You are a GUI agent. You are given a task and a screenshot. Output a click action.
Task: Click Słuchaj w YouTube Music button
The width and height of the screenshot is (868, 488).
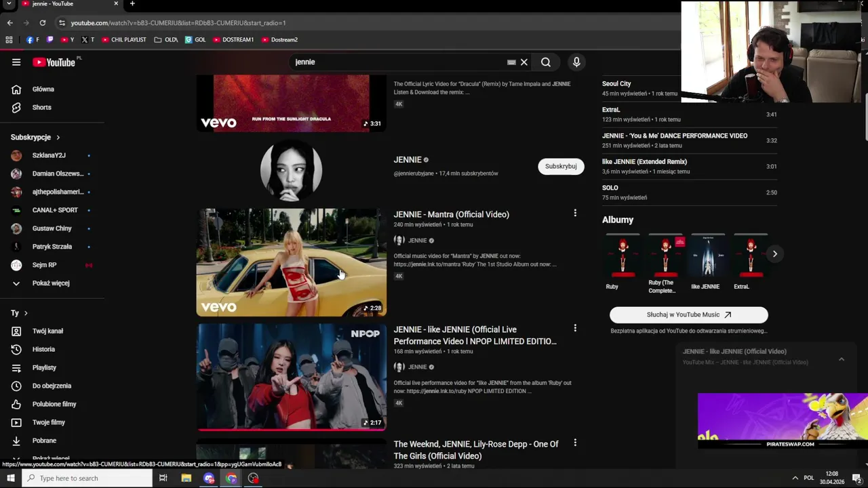[688, 315]
